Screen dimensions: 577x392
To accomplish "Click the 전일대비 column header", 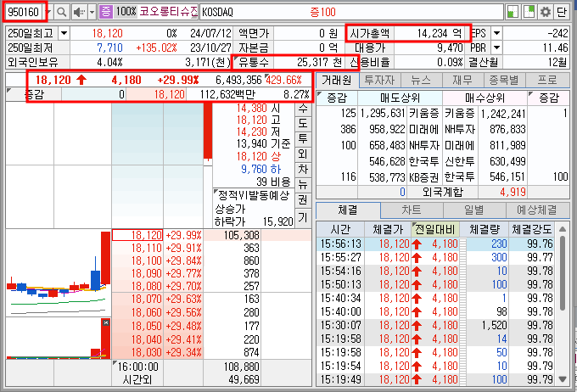I will coord(435,230).
